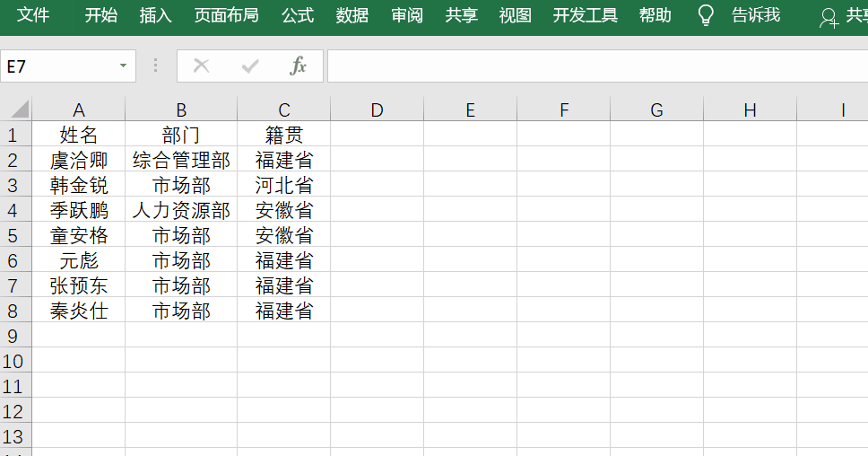This screenshot has width=868, height=456.
Task: Click the Cancel entry X icon
Action: point(201,66)
